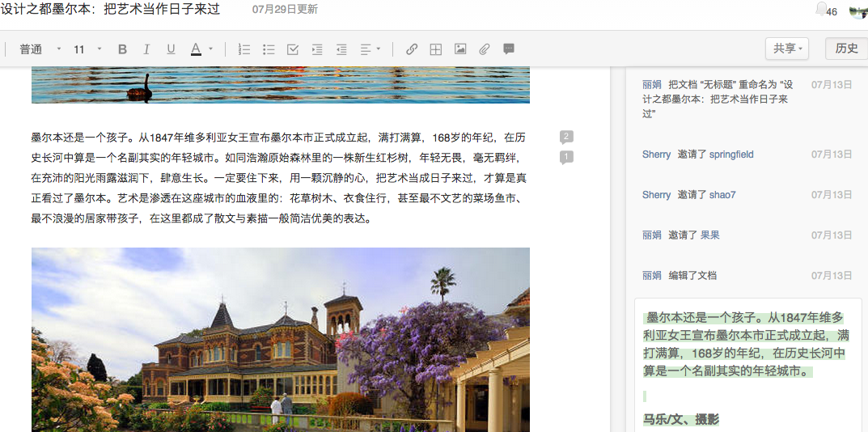
Task: Click the swan lake image
Action: click(x=281, y=85)
